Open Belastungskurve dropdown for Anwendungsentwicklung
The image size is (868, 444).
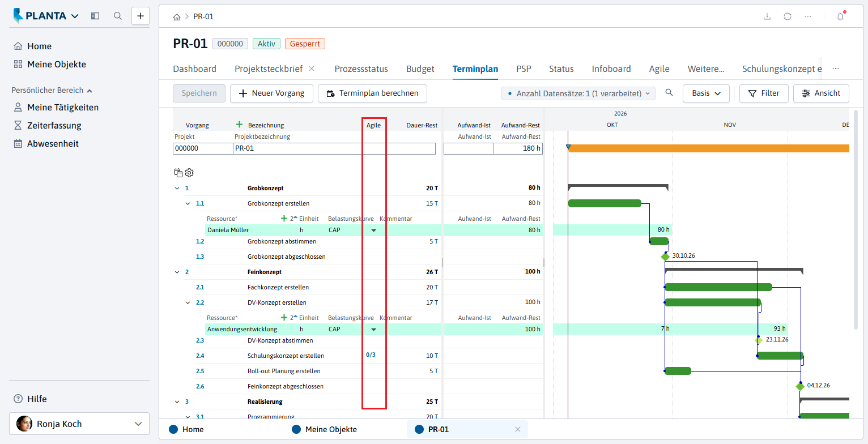tap(373, 329)
